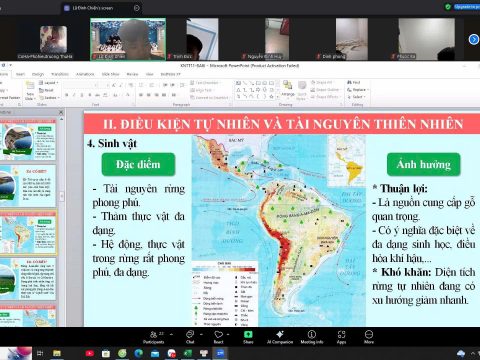The height and width of the screenshot is (360, 480).
Task: Open the Zoom app on the taskbar
Action: [220, 353]
